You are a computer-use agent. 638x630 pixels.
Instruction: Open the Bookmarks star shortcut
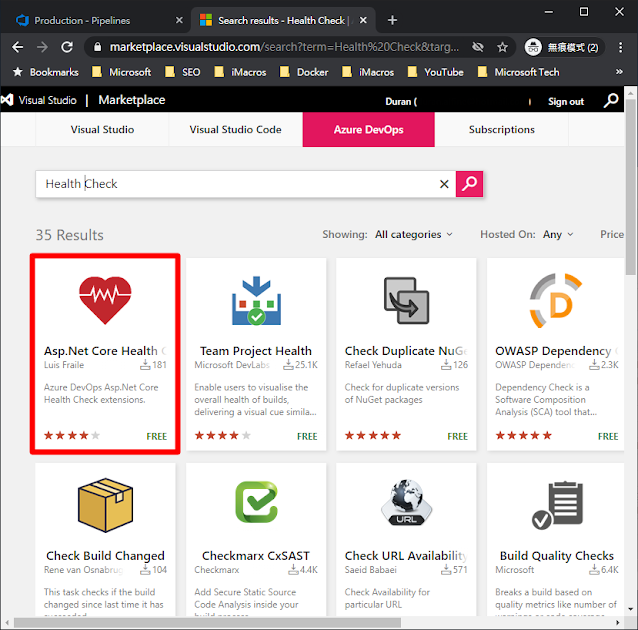point(46,72)
